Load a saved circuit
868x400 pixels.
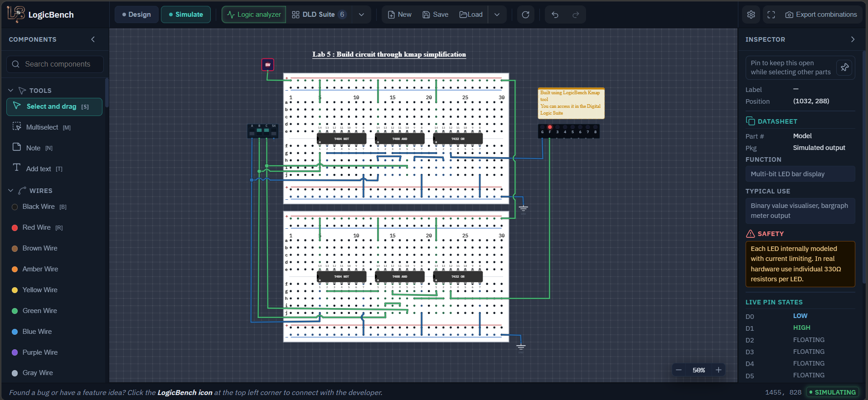471,14
